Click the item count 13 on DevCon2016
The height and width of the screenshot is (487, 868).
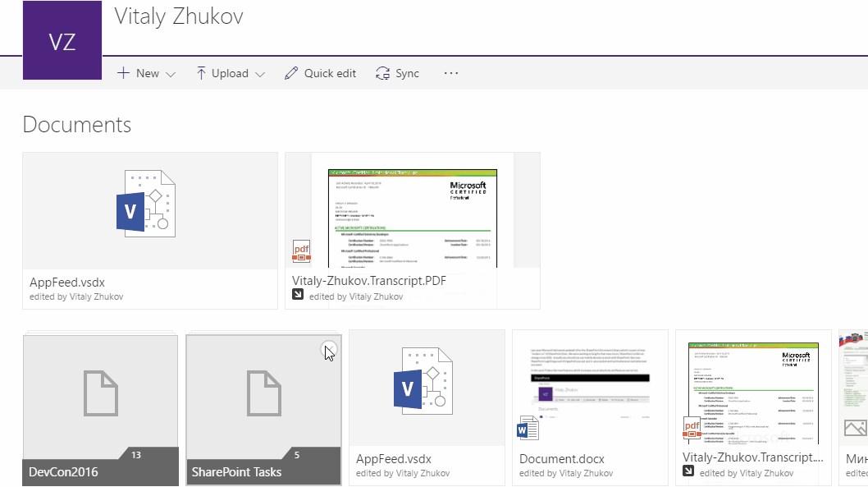tap(136, 455)
